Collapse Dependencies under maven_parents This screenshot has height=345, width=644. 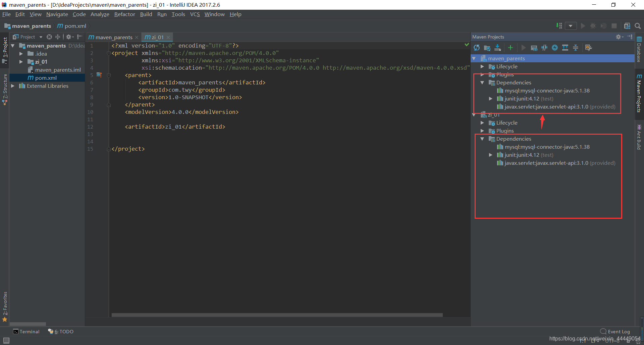[482, 82]
